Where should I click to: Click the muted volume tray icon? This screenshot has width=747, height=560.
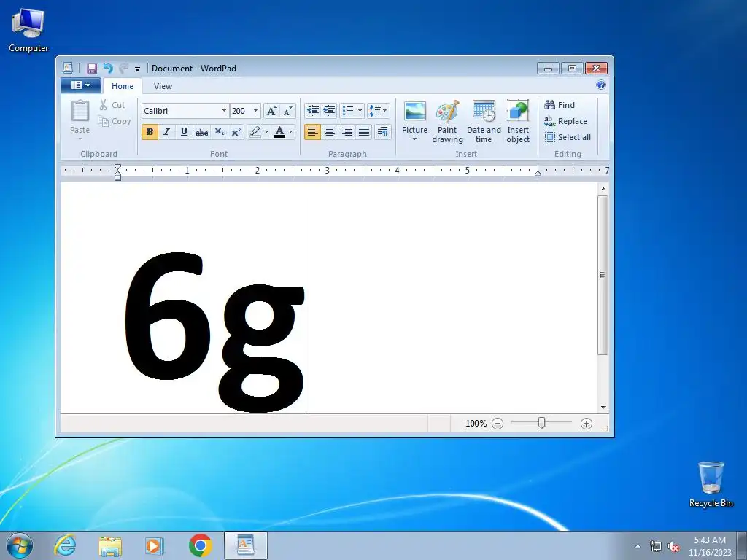[x=673, y=547]
